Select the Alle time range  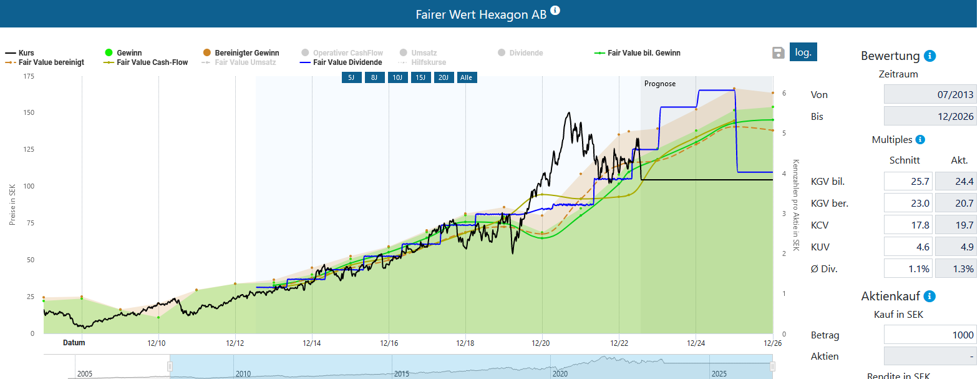pos(467,77)
